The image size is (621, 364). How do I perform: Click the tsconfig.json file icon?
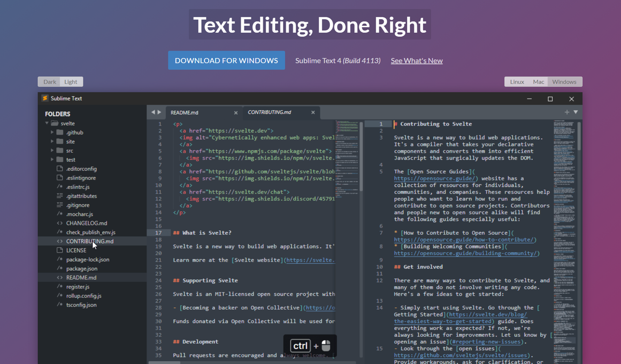click(x=60, y=304)
